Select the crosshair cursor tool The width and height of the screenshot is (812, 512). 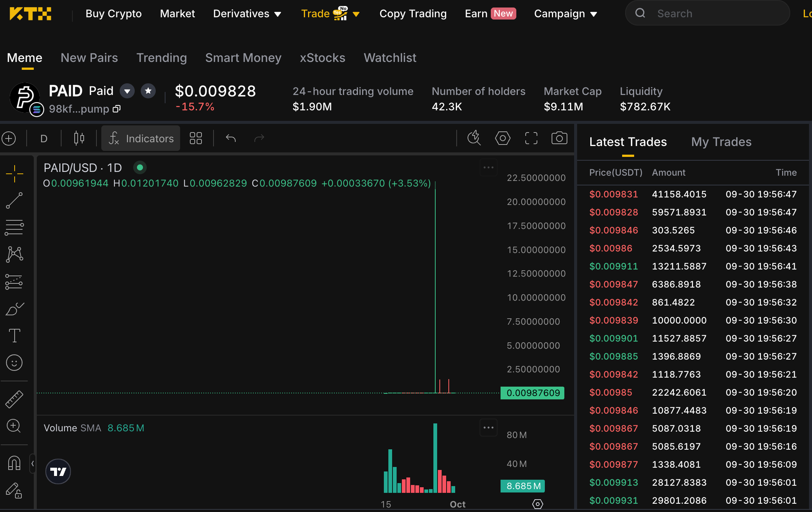(15, 173)
